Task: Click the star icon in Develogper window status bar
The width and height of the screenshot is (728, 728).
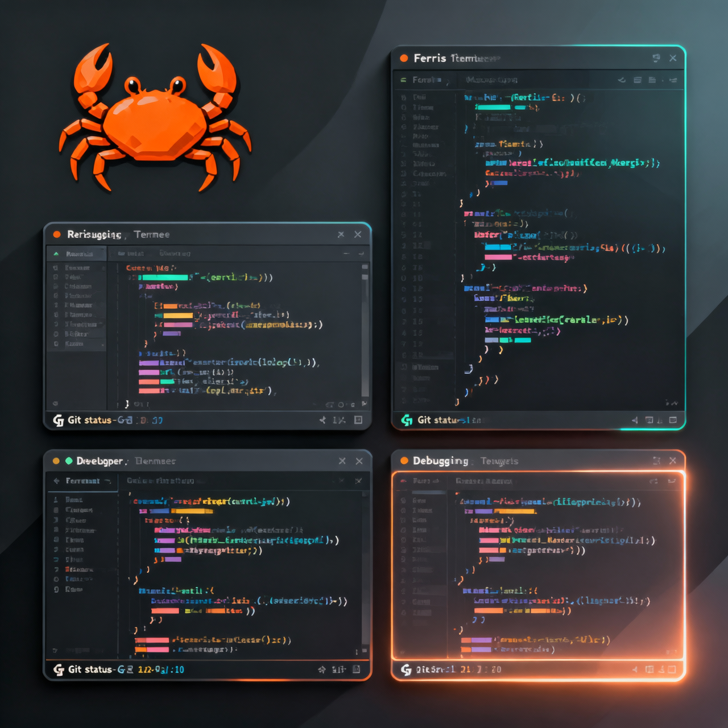Action: point(321,669)
